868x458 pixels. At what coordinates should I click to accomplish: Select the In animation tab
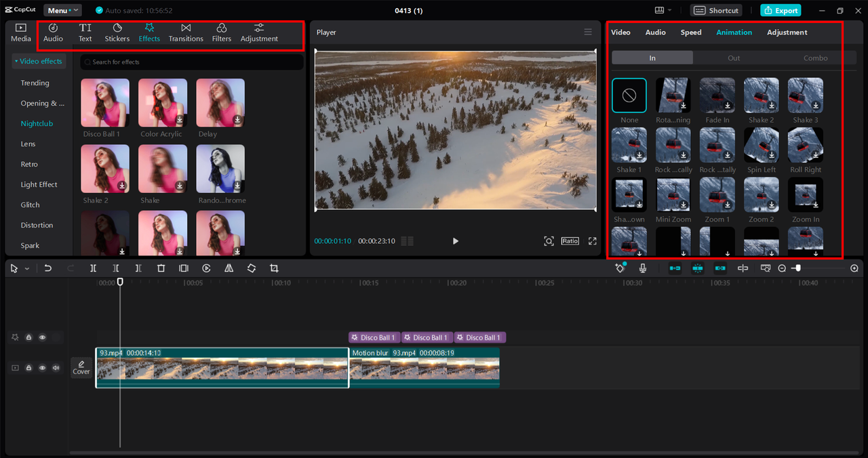point(652,58)
